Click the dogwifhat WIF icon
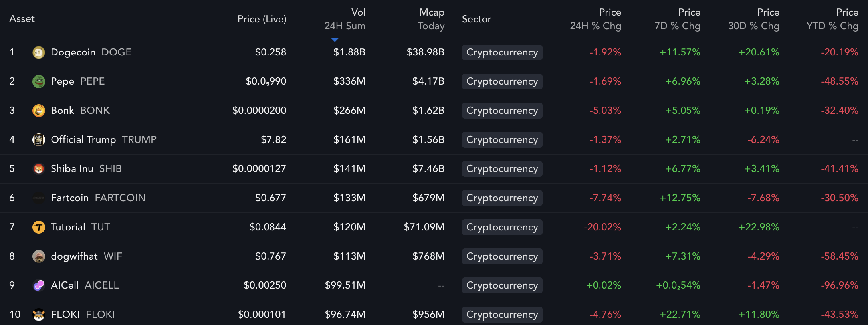This screenshot has width=868, height=325. tap(39, 256)
